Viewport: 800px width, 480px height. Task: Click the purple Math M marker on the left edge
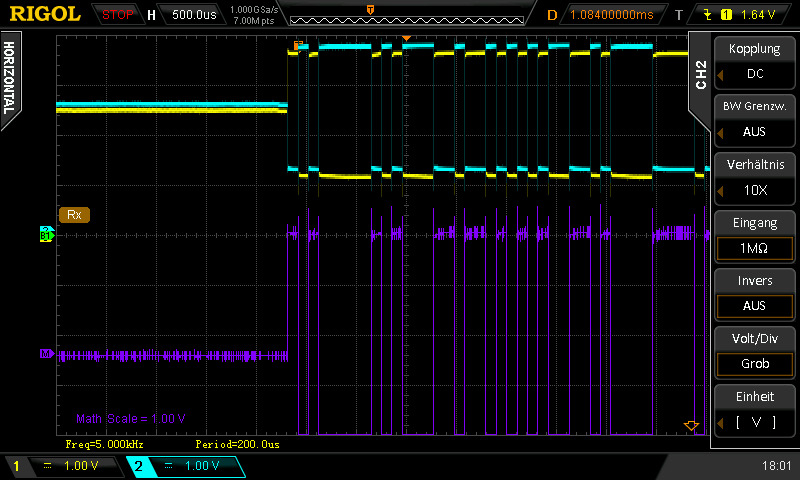[x=45, y=354]
